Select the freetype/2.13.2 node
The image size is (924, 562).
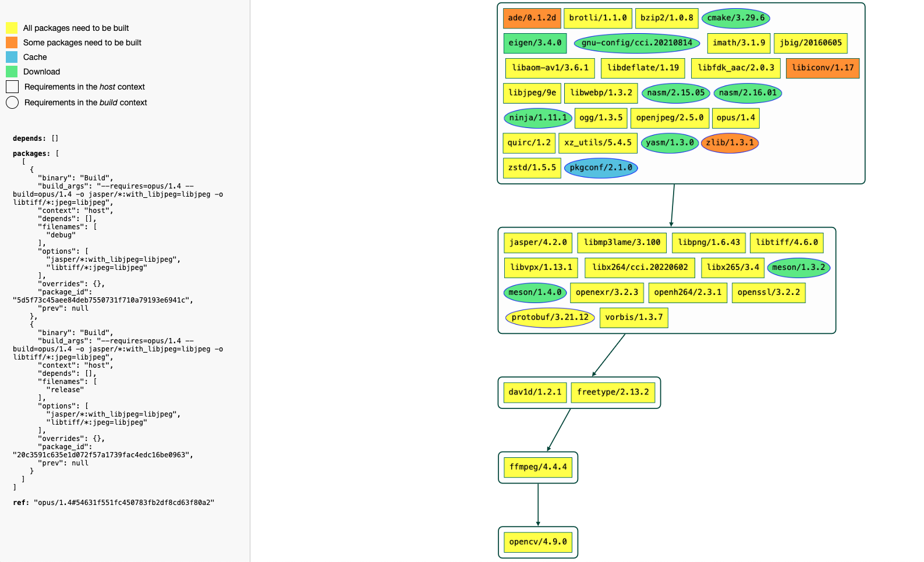(613, 392)
